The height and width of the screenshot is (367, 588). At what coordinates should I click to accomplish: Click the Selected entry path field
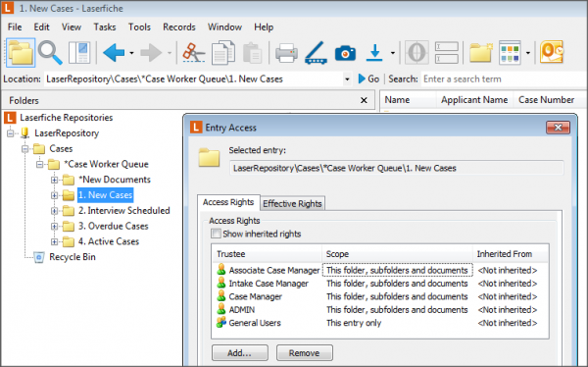pos(396,168)
